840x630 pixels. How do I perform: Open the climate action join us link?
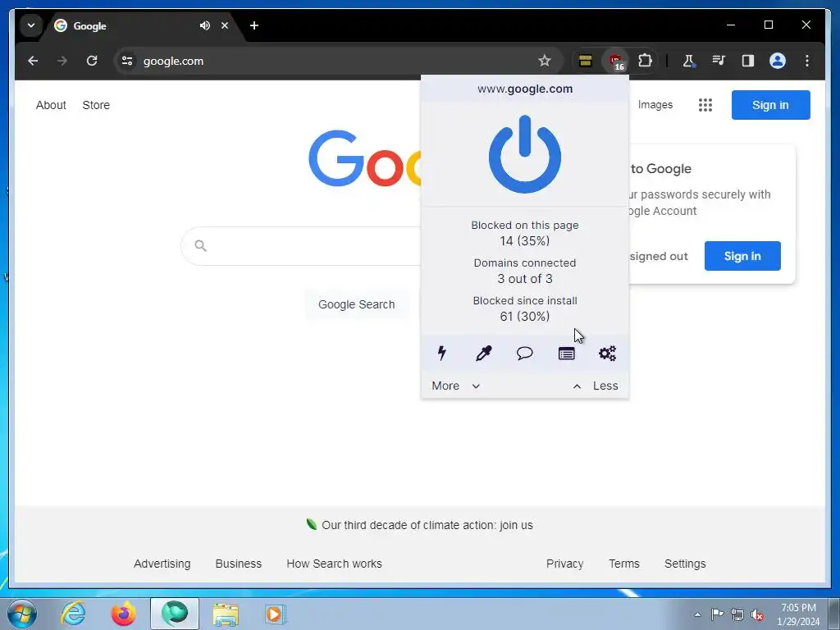click(427, 525)
